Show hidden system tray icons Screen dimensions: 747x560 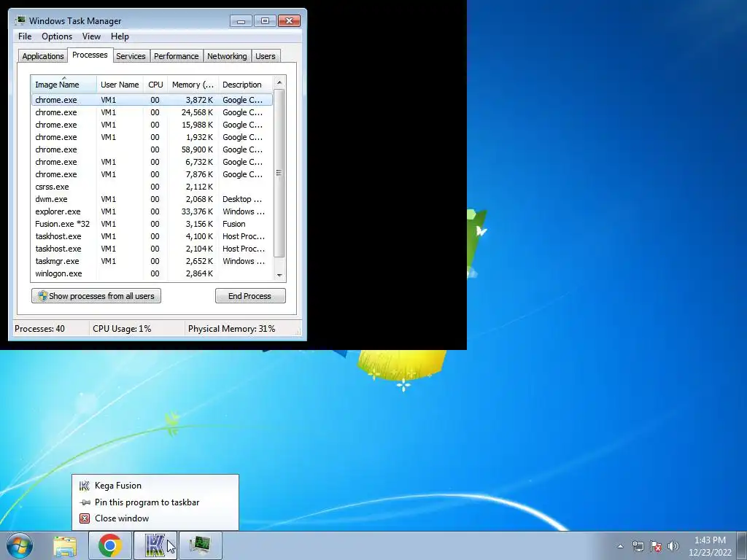coord(620,546)
